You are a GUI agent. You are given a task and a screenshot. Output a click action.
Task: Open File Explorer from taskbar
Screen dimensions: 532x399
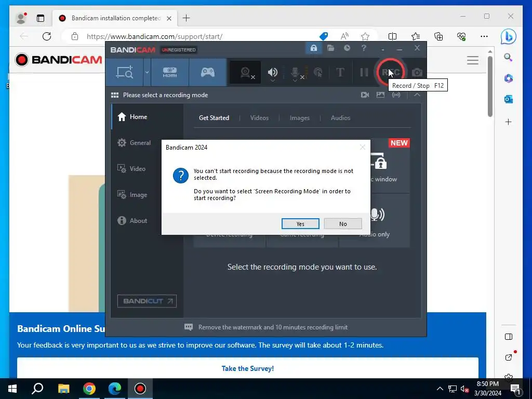tap(63, 389)
